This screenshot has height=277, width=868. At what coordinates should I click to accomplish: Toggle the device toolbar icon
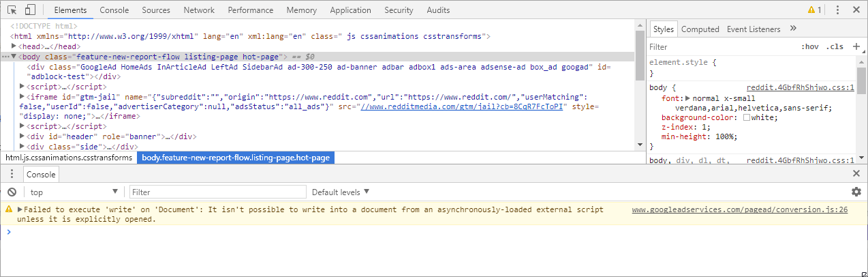click(30, 10)
